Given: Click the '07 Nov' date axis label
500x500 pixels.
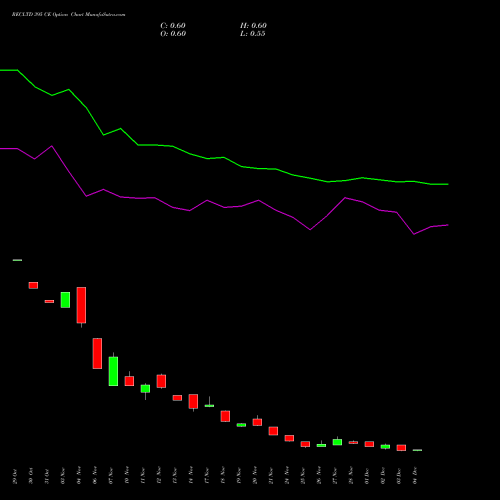Looking at the screenshot, I should click(x=111, y=476).
